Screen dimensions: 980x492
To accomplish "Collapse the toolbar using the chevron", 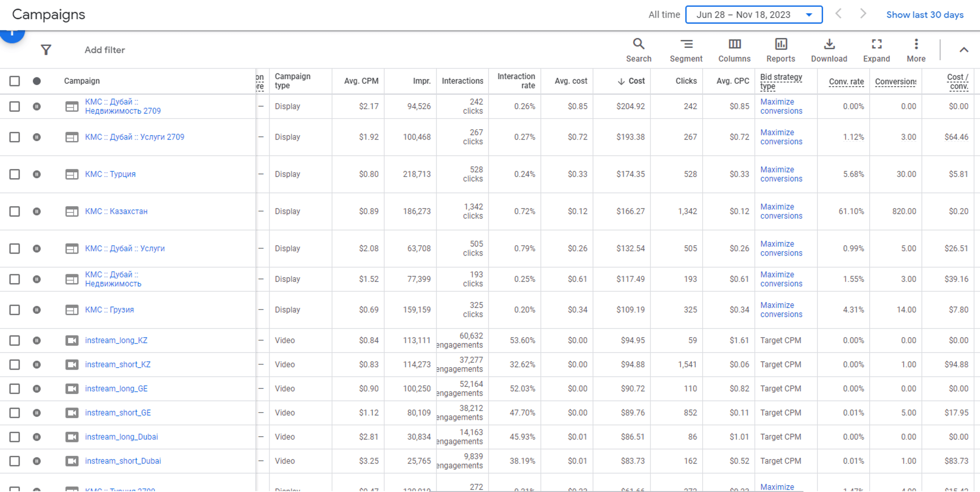I will (964, 49).
